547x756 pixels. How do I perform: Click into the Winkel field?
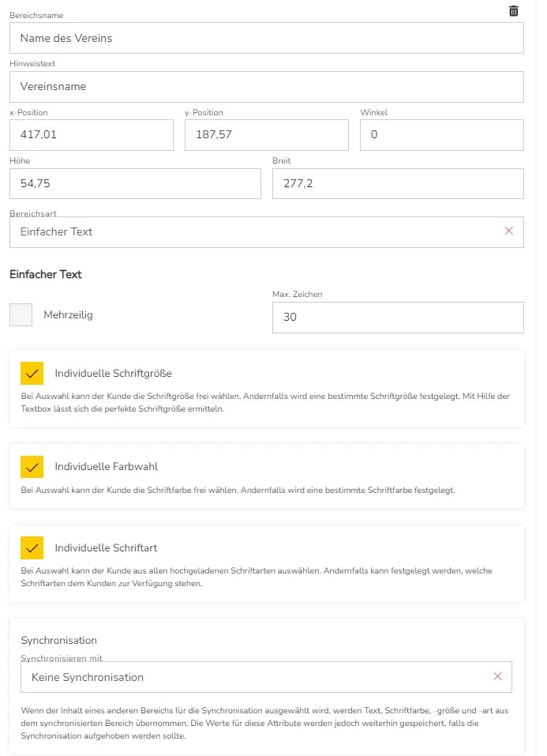[x=441, y=135]
